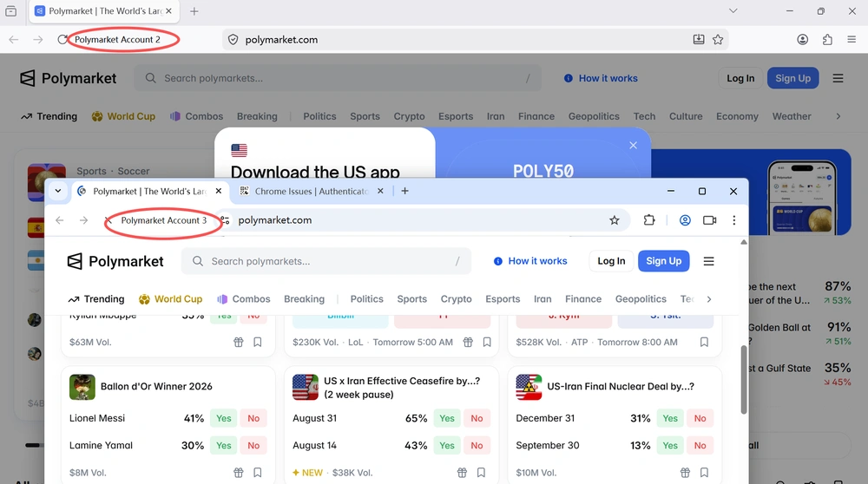
Task: Open World Cup tab in front Chrome window
Action: click(x=170, y=299)
